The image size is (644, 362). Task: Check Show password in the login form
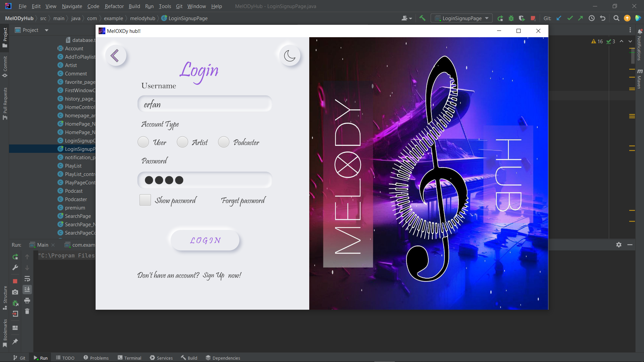coord(145,200)
